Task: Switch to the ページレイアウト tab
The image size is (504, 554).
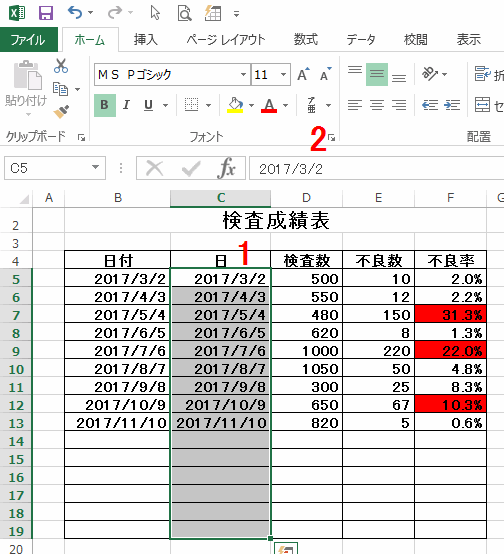Action: click(x=226, y=40)
